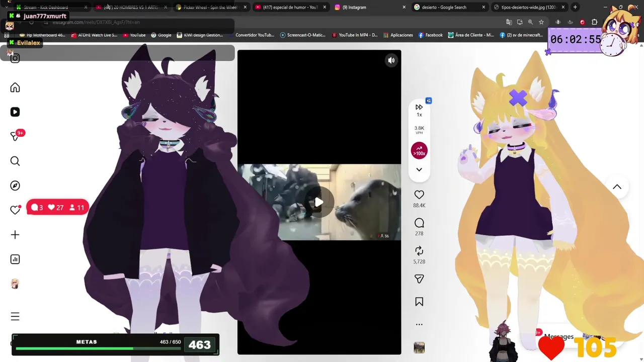Open the hamburger More menu

click(x=15, y=317)
